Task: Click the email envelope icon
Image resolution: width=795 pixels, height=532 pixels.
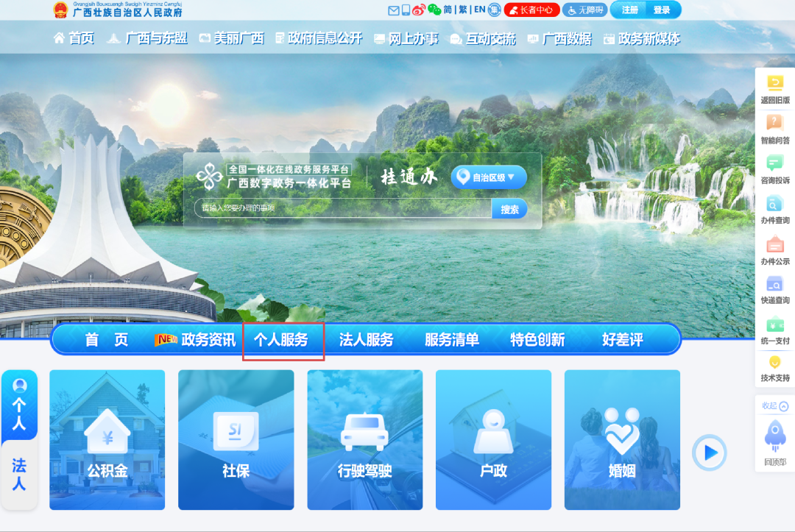Action: tap(393, 10)
